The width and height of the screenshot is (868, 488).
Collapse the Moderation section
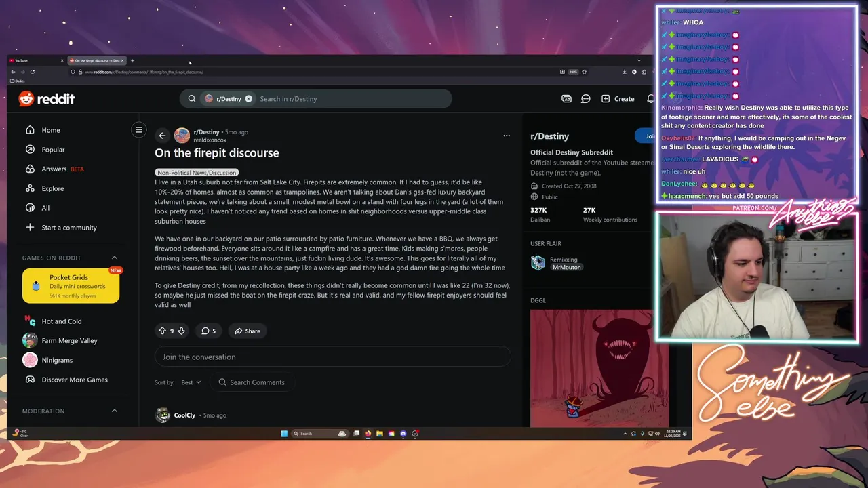114,411
